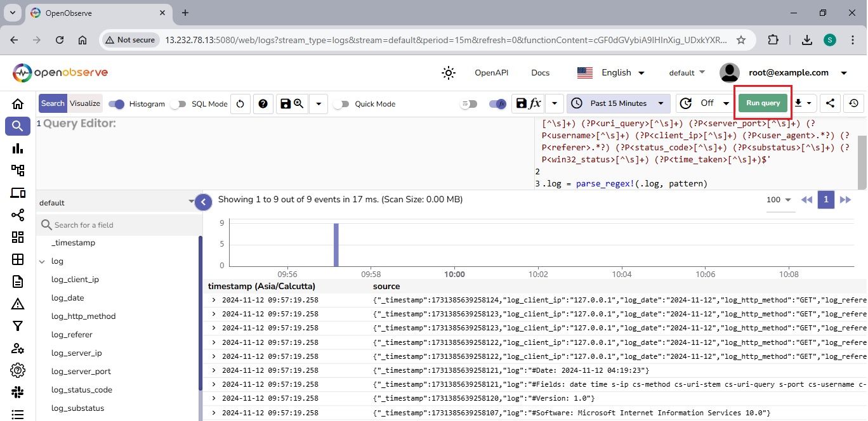Toggle the Histogram switch

click(116, 104)
